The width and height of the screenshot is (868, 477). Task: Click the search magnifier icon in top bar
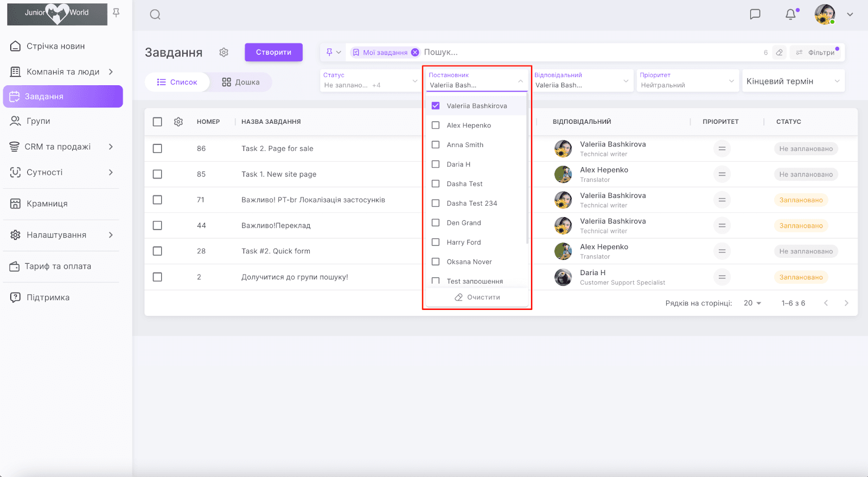coord(155,15)
